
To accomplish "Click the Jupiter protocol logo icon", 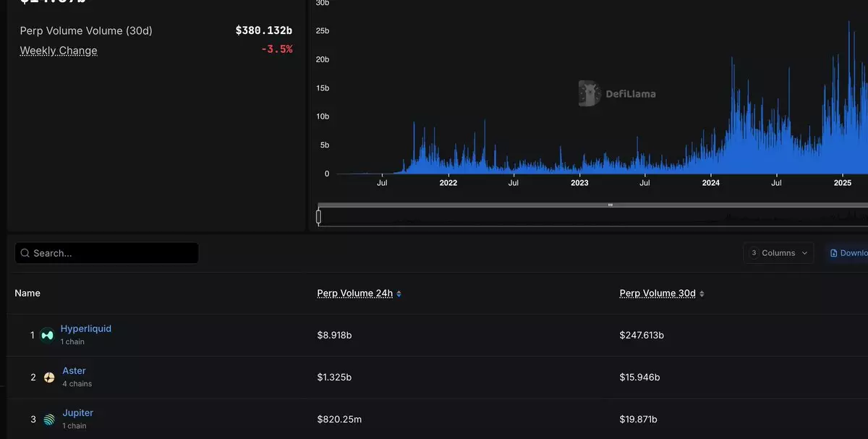I will point(49,419).
